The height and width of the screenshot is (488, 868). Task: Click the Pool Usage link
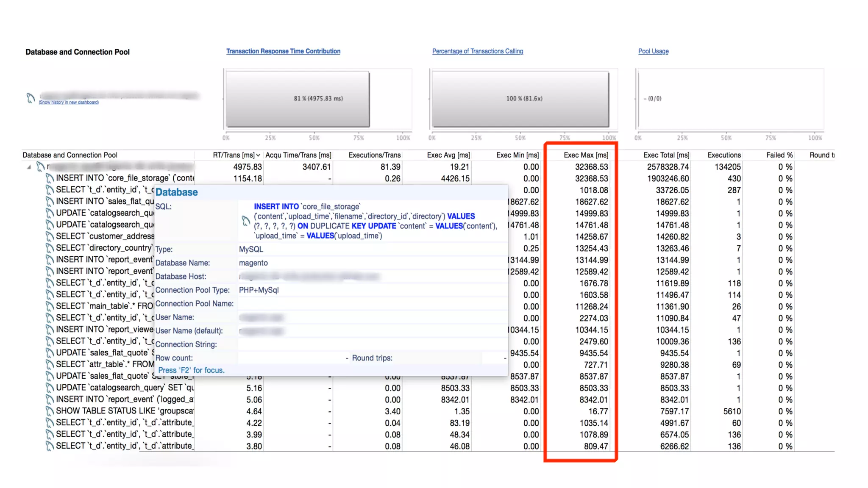point(653,51)
